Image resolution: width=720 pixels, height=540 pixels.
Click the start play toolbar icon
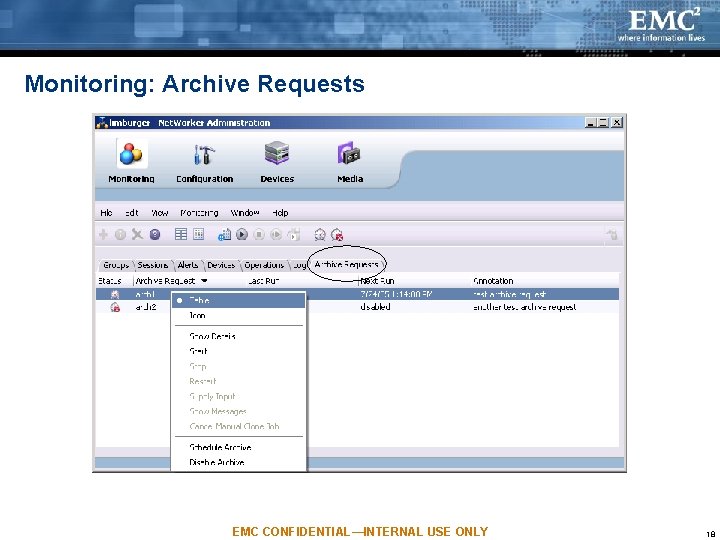(x=242, y=235)
